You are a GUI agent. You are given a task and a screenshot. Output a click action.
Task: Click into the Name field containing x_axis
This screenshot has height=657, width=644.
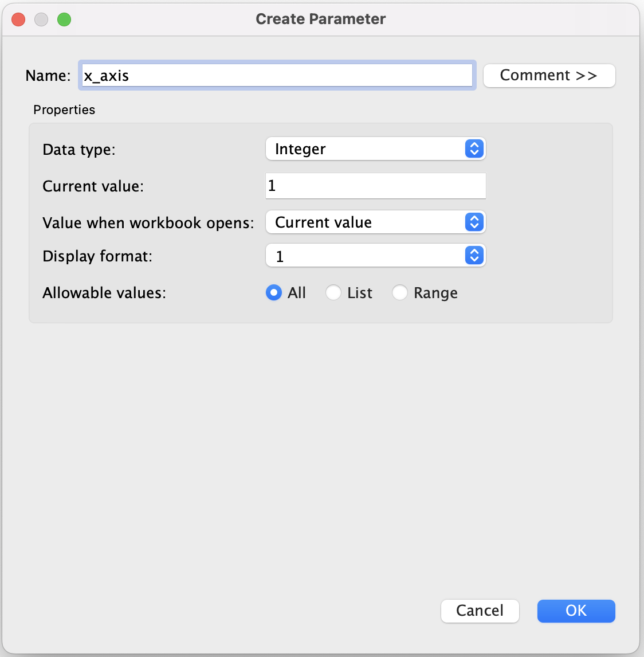point(277,76)
